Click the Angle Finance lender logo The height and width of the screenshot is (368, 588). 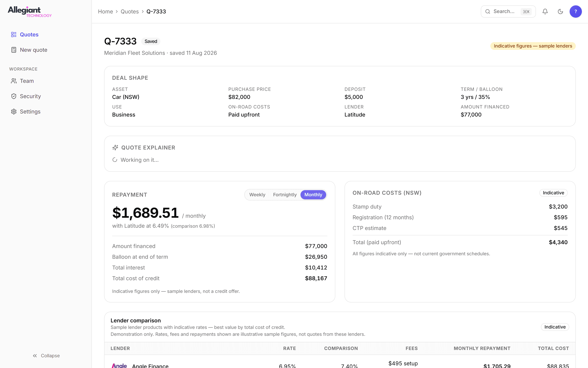pos(119,366)
